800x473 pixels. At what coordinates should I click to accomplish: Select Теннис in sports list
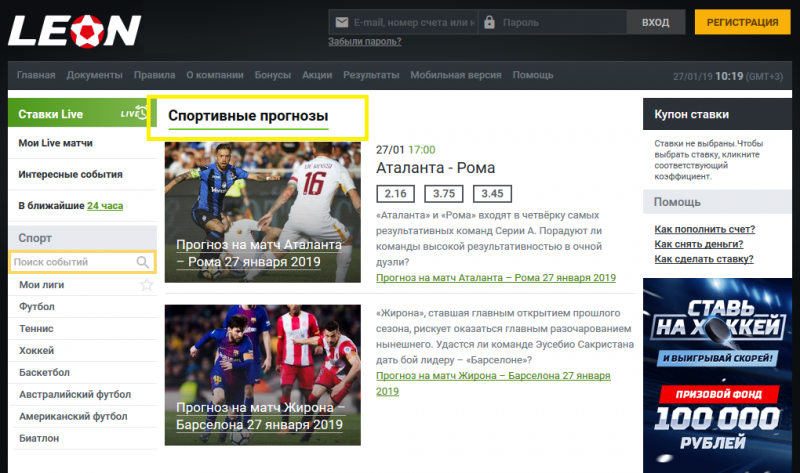36,329
